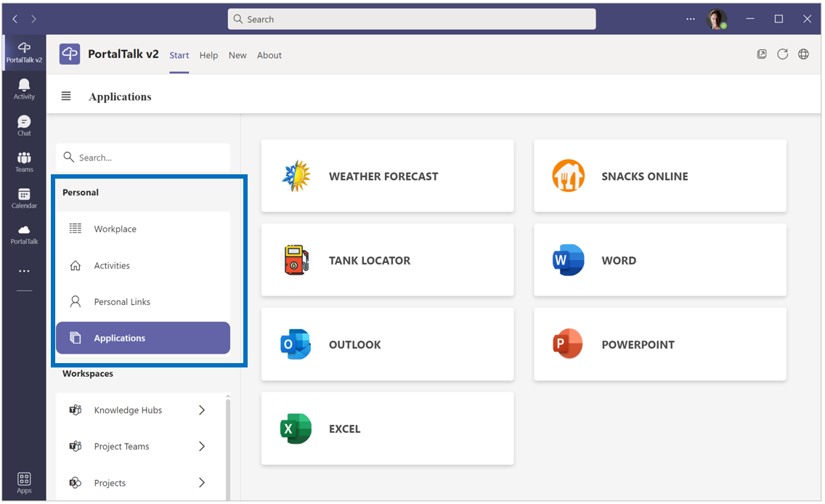Switch to the About tab

click(269, 55)
